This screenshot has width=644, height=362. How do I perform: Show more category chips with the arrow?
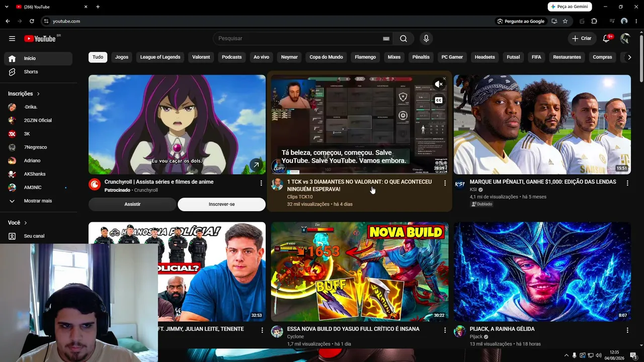(629, 57)
